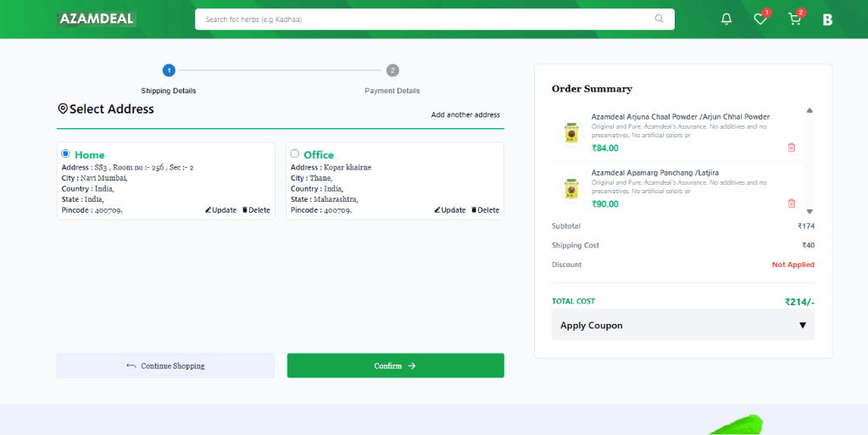This screenshot has height=435, width=868.
Task: Click the Order Summary heading
Action: tap(592, 88)
